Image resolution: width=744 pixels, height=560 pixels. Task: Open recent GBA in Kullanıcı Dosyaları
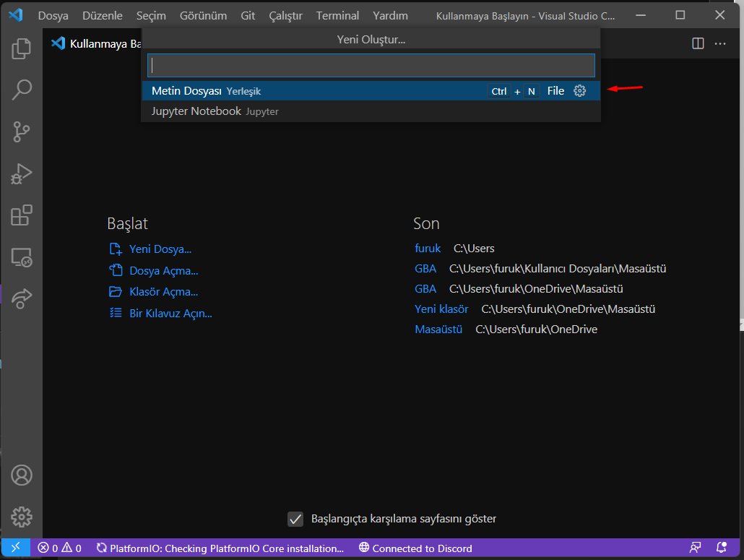425,269
